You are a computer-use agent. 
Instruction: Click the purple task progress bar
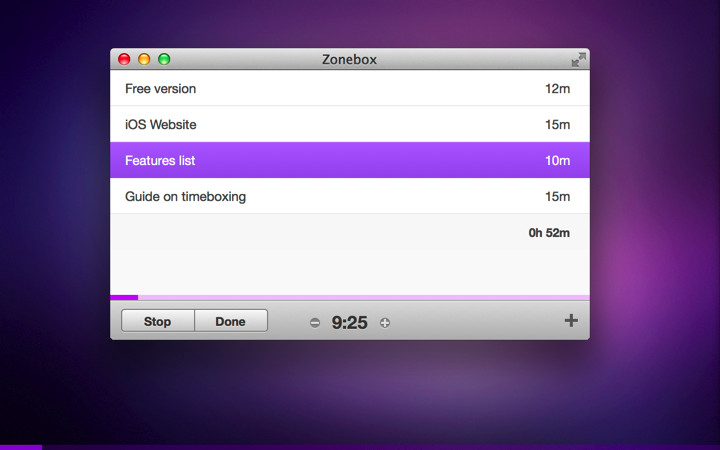click(350, 298)
